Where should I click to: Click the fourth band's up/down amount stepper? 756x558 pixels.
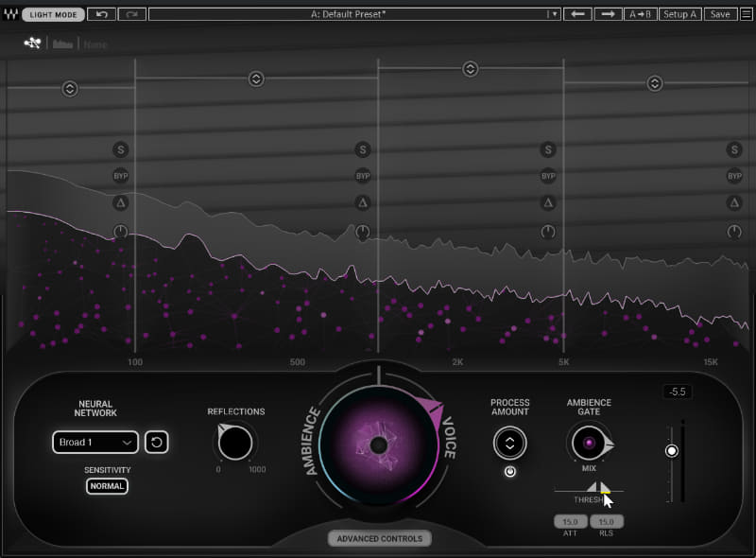pyautogui.click(x=654, y=83)
